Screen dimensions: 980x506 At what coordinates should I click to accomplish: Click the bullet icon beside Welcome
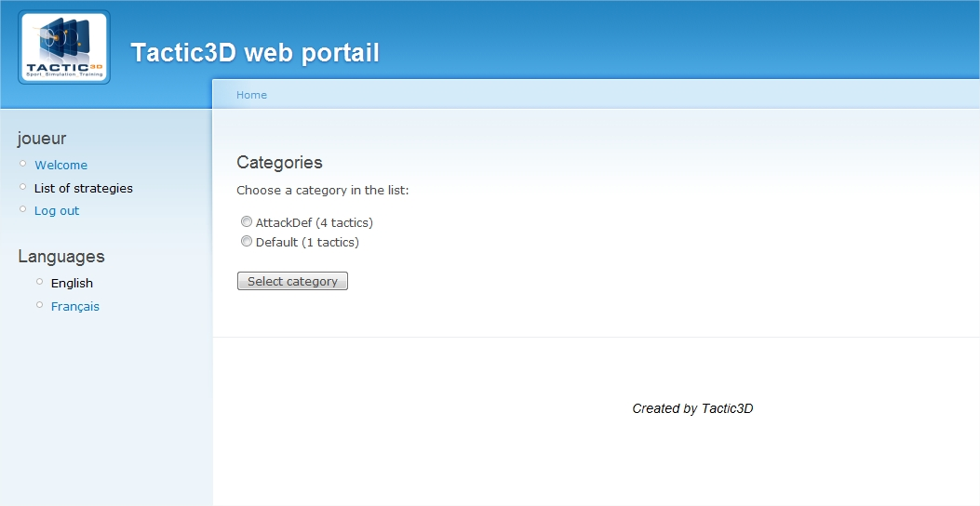click(23, 164)
